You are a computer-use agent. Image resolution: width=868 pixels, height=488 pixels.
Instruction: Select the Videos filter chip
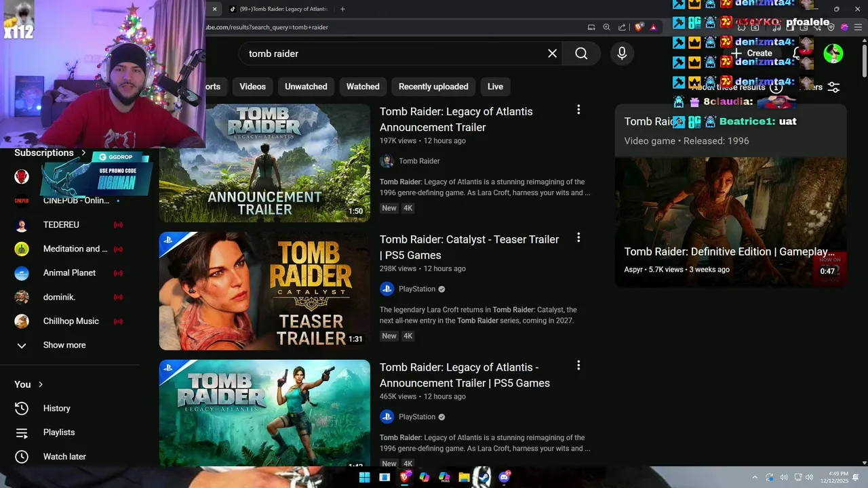[252, 87]
